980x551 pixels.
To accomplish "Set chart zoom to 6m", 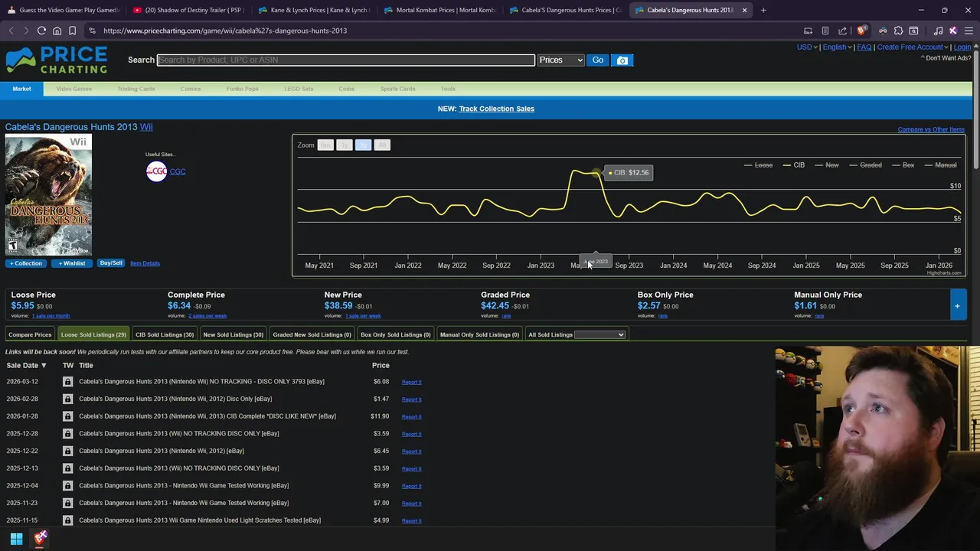I will pos(325,145).
